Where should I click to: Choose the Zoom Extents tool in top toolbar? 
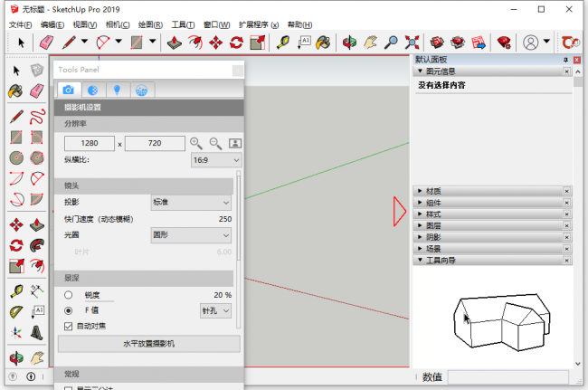[x=413, y=42]
